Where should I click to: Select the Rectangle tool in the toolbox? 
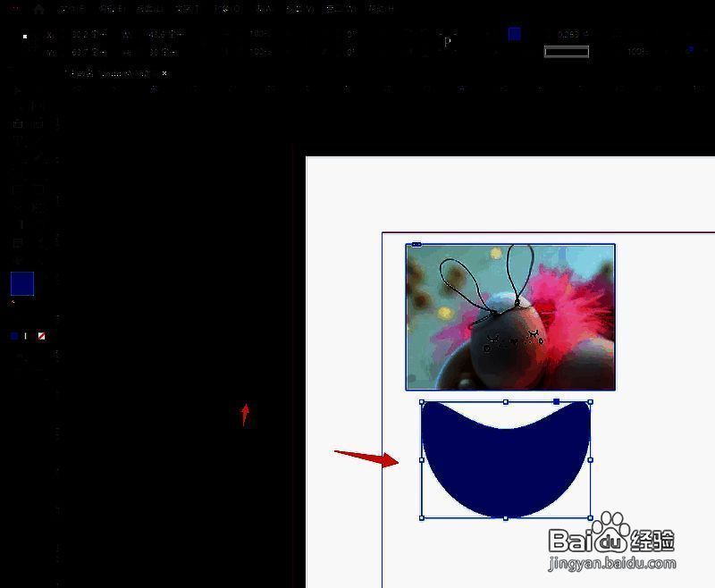tap(38, 189)
